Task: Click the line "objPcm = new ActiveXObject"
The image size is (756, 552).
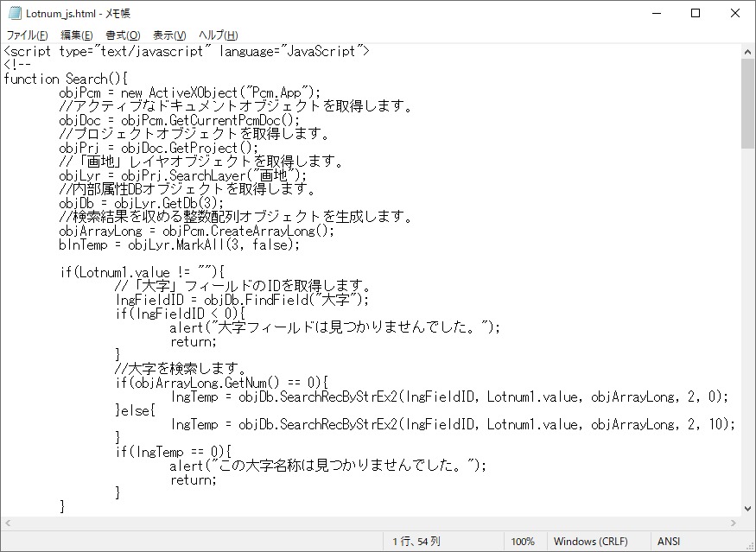Action: pos(189,92)
